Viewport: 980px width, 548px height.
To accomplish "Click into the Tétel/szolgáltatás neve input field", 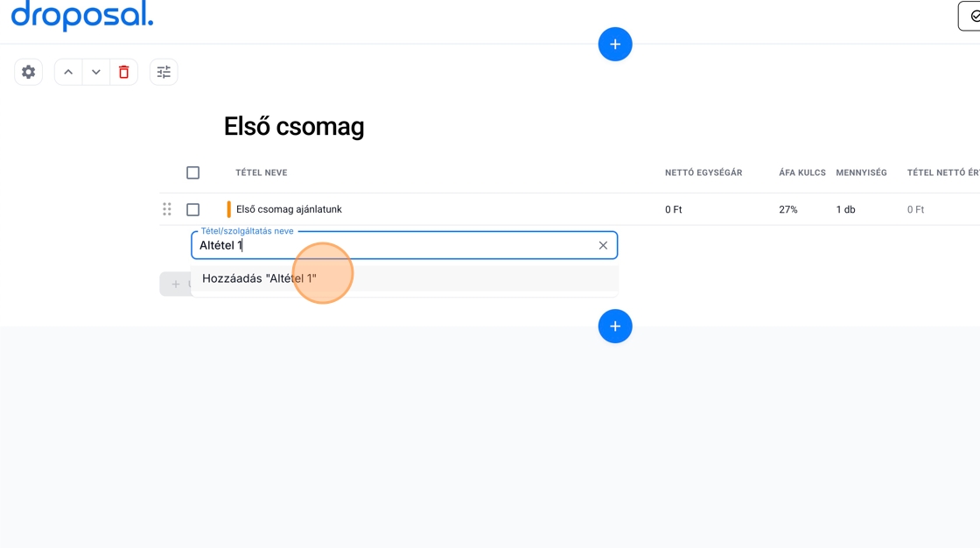I will pos(394,245).
